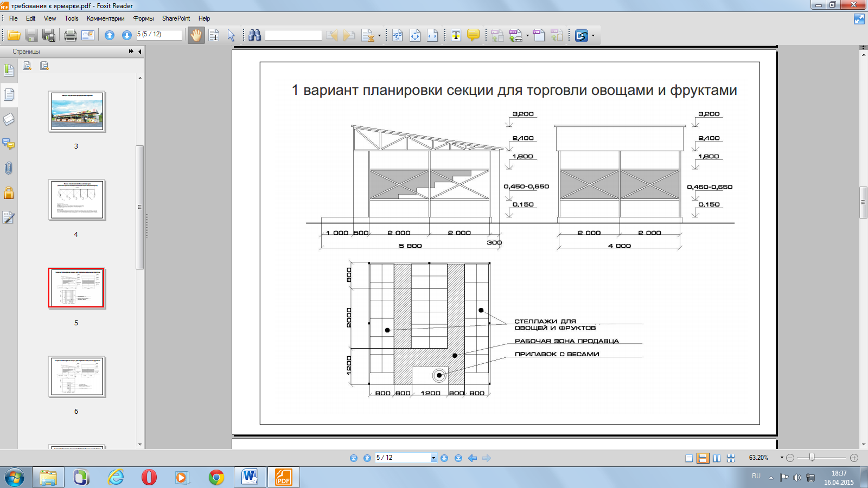Go to the last page button
The height and width of the screenshot is (488, 868).
pos(458,458)
